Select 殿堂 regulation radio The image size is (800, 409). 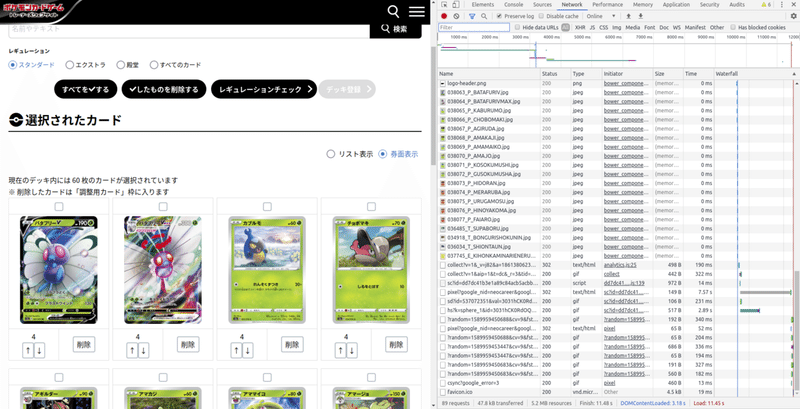(x=120, y=65)
